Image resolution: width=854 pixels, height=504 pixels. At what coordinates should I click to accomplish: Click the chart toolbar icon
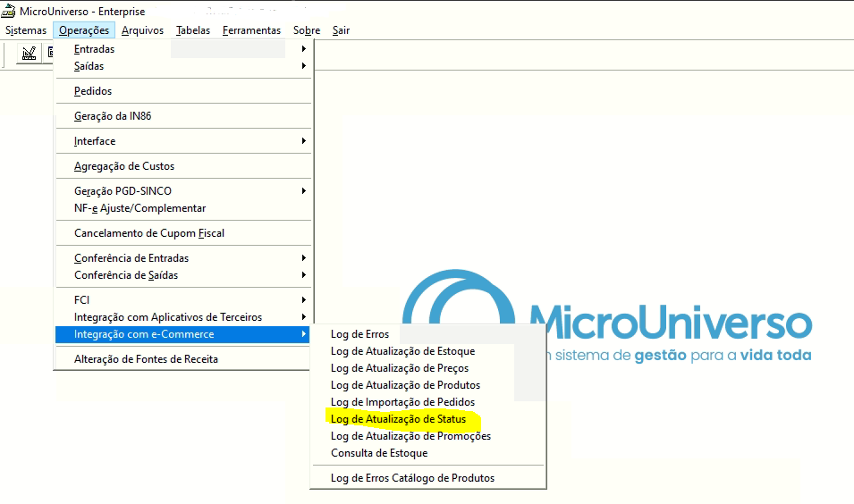[29, 53]
